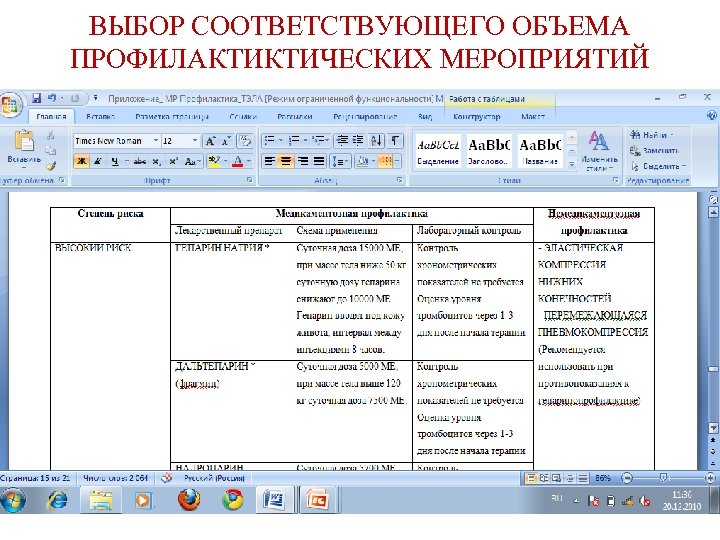Viewport: 720px width, 540px height.
Task: Open the Вид ribbon tab
Action: pyautogui.click(x=425, y=117)
